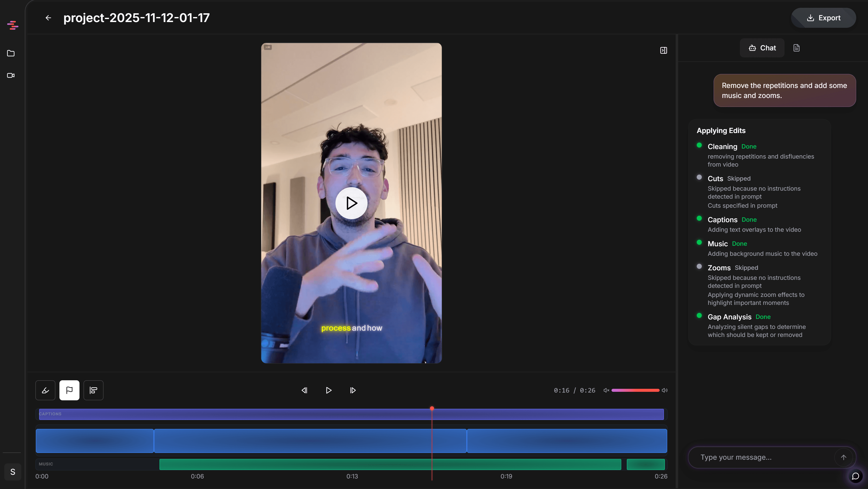
Task: Select the highlighter edit tool above the timeline
Action: pyautogui.click(x=45, y=390)
